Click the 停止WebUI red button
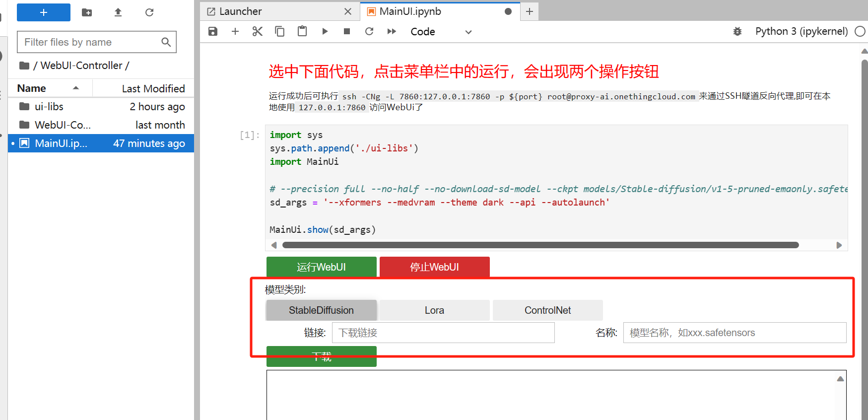The image size is (868, 420). tap(435, 267)
